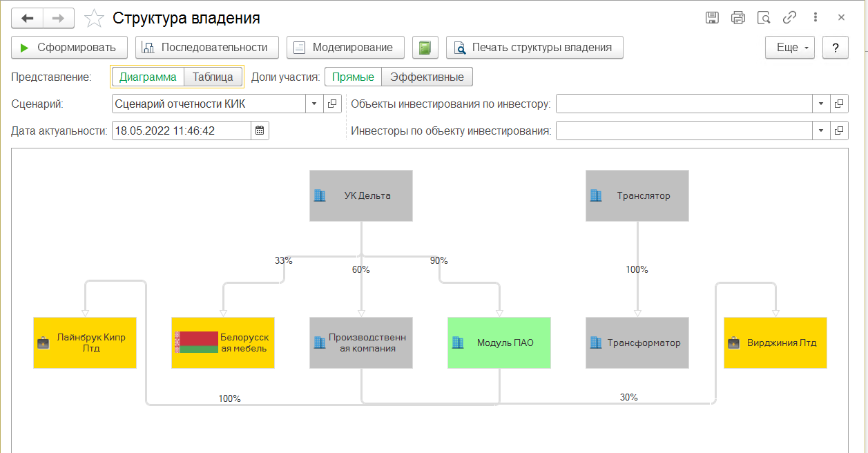This screenshot has height=453, width=868.
Task: Expand Объекты инвестирования по инвестору dropdown
Action: click(821, 104)
